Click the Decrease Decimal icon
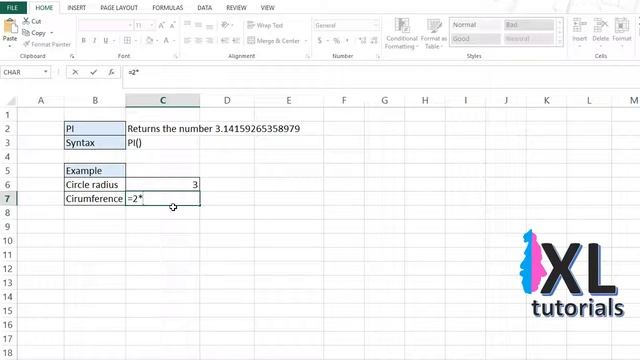Image resolution: width=640 pixels, height=360 pixels. pyautogui.click(x=374, y=40)
